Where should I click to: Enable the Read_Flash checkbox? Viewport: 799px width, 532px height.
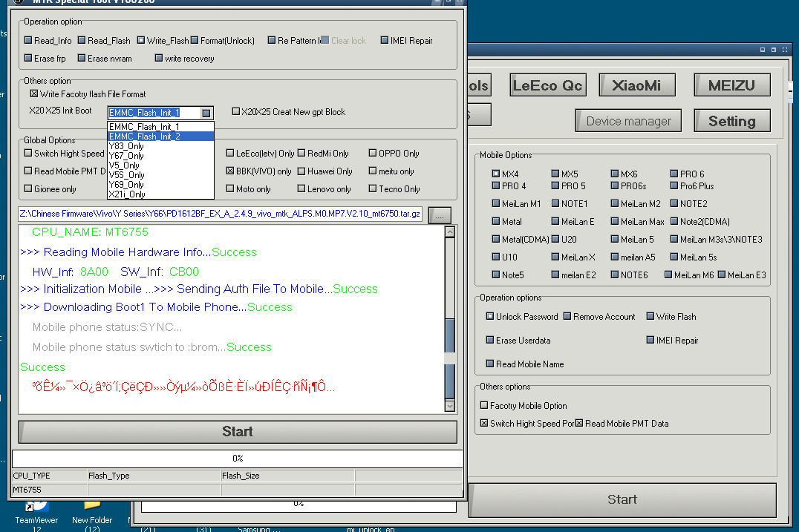82,40
